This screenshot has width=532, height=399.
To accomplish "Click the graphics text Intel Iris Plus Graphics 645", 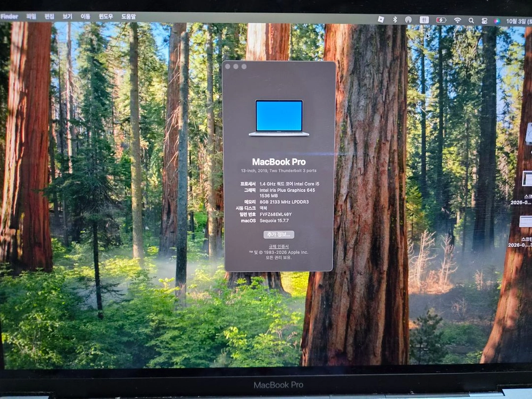I will 287,190.
